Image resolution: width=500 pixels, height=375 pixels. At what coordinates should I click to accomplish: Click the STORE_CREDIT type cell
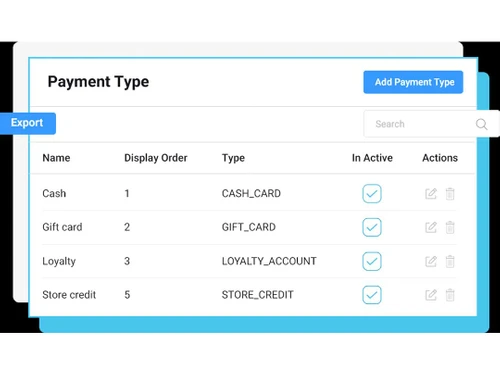click(258, 295)
